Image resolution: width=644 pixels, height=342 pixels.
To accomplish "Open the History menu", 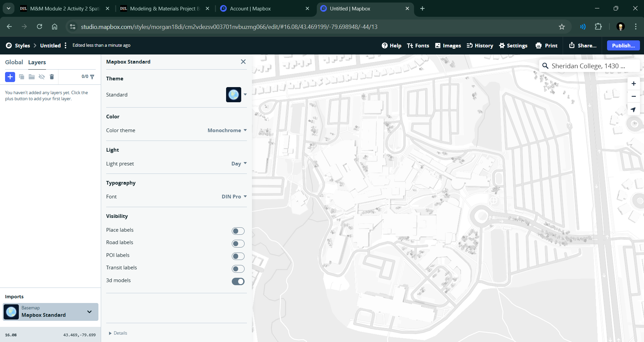I will tap(480, 46).
